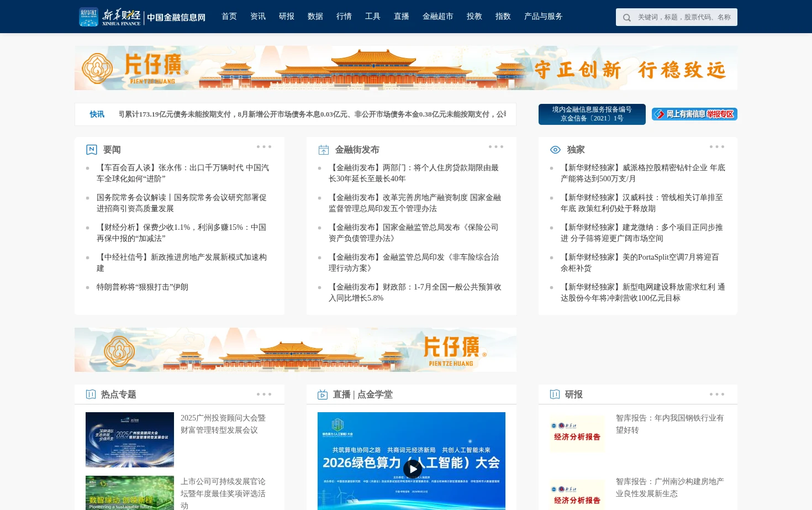Screen dimensions: 812x510
Task: Open the 指数 navigation item
Action: pos(503,17)
